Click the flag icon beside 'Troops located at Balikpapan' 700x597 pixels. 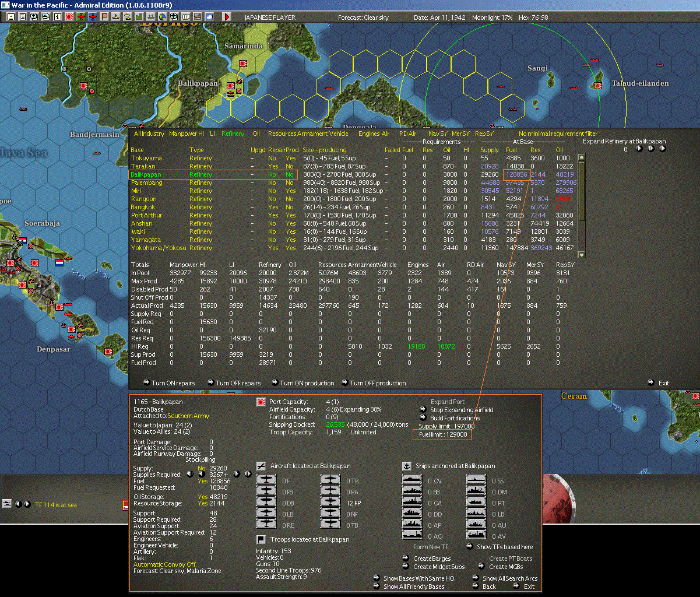click(x=261, y=539)
